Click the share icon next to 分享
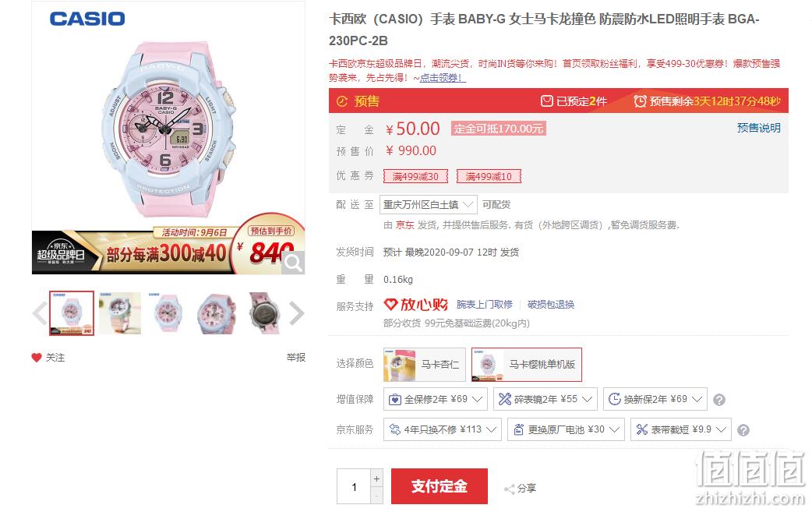This screenshot has width=812, height=512. tap(509, 489)
